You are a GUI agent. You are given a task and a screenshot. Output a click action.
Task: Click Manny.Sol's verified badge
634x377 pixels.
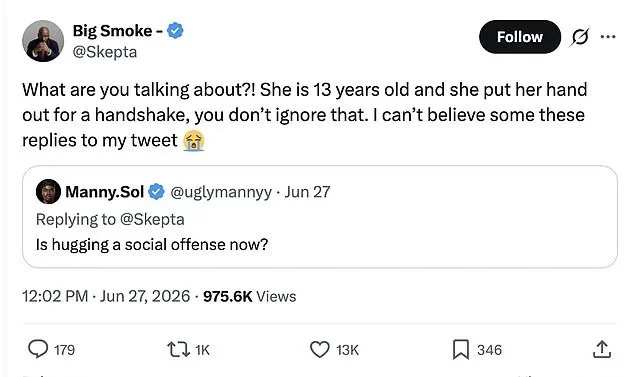156,192
